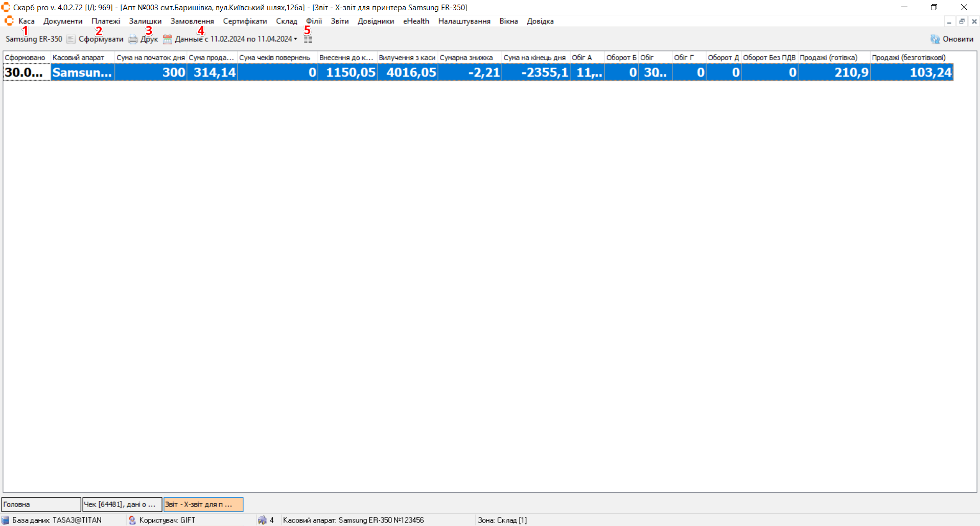Click the database icon in status bar
980x526 pixels.
click(x=6, y=520)
